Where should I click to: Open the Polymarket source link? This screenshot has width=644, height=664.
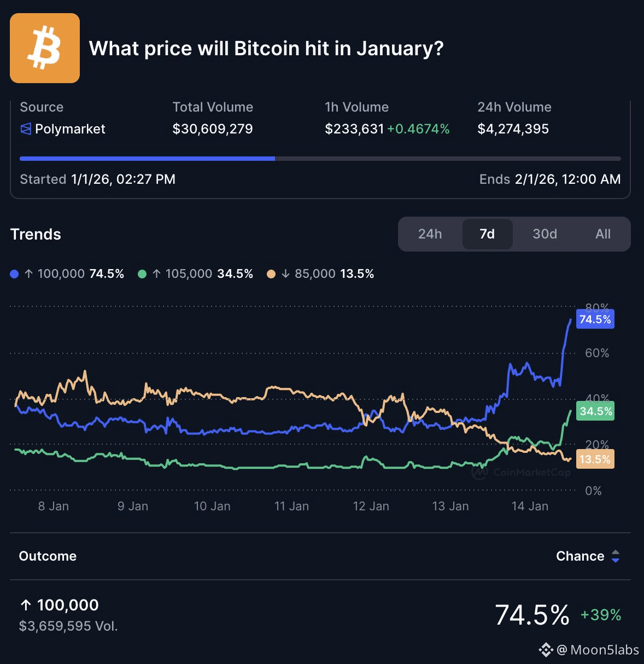click(70, 129)
